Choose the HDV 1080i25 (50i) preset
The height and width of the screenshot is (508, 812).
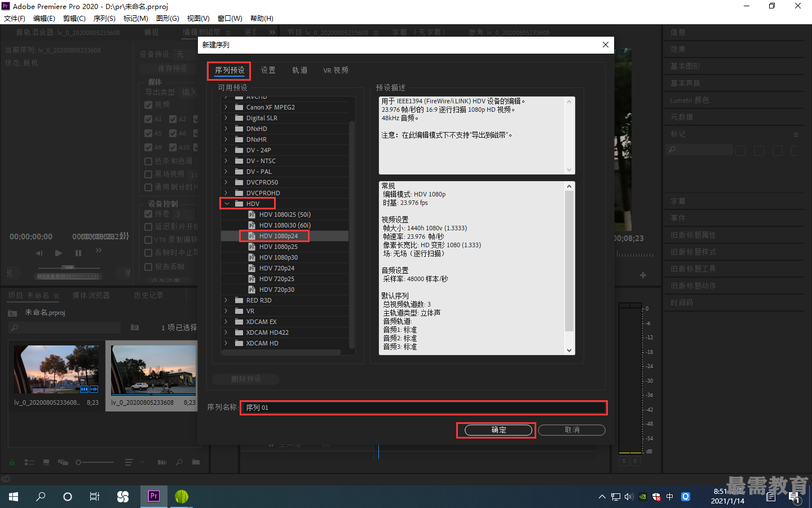point(285,214)
